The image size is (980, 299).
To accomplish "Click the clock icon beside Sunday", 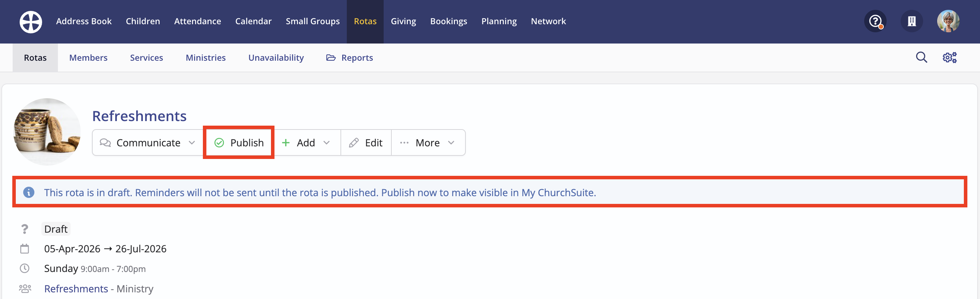I will (x=25, y=268).
